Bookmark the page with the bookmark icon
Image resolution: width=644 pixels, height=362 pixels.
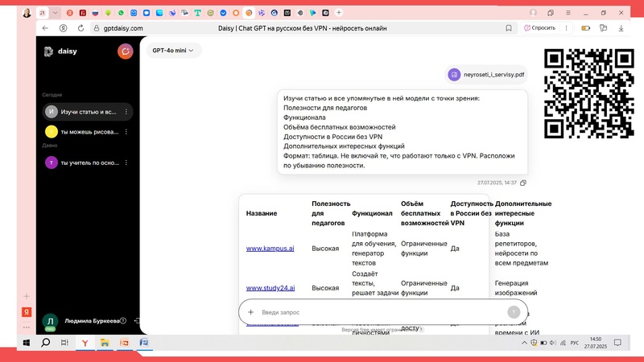point(509,28)
